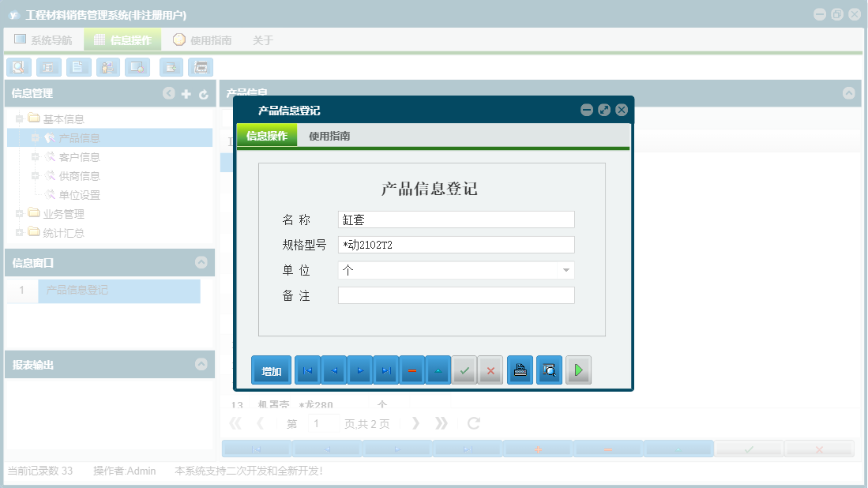Switch to the 使用指南 tab in the dialog
This screenshot has width=868, height=488.
coord(329,135)
